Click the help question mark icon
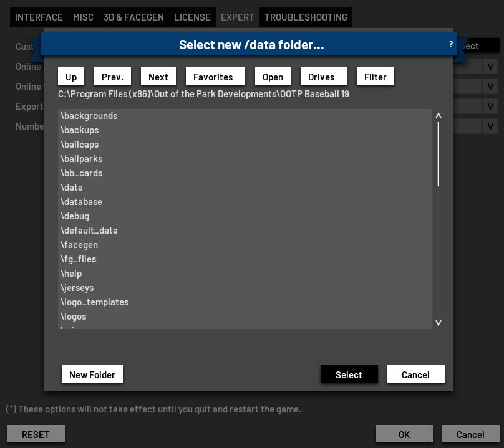 pos(450,45)
